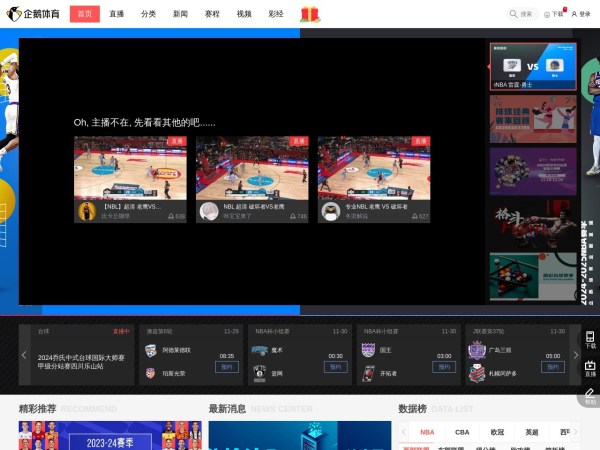Reserve the 国王 vs 开拓者 game
The width and height of the screenshot is (600, 450).
[445, 367]
